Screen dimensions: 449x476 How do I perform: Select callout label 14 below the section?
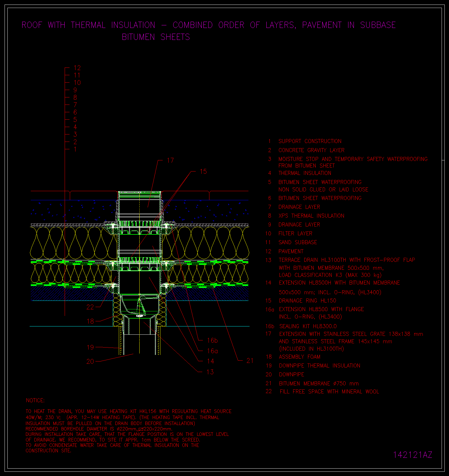tap(211, 361)
